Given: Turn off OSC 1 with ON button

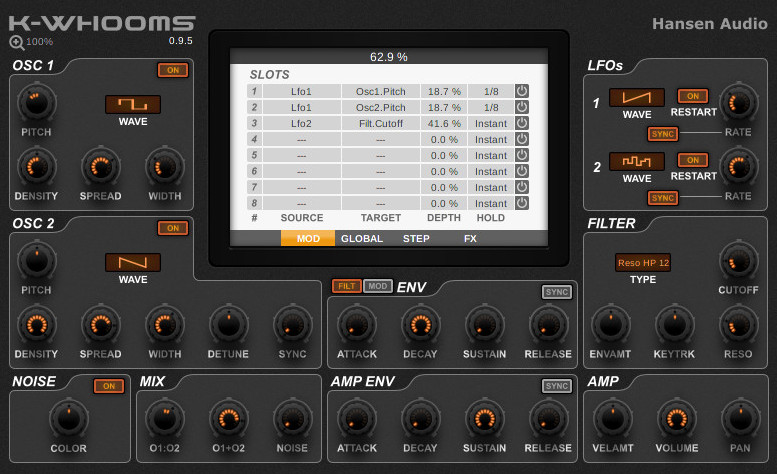Looking at the screenshot, I should [x=173, y=70].
